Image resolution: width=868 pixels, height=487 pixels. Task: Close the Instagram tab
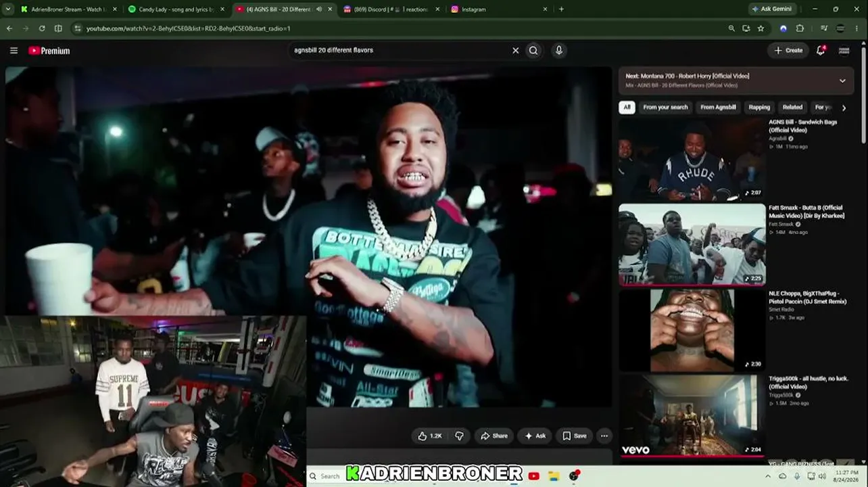click(546, 9)
